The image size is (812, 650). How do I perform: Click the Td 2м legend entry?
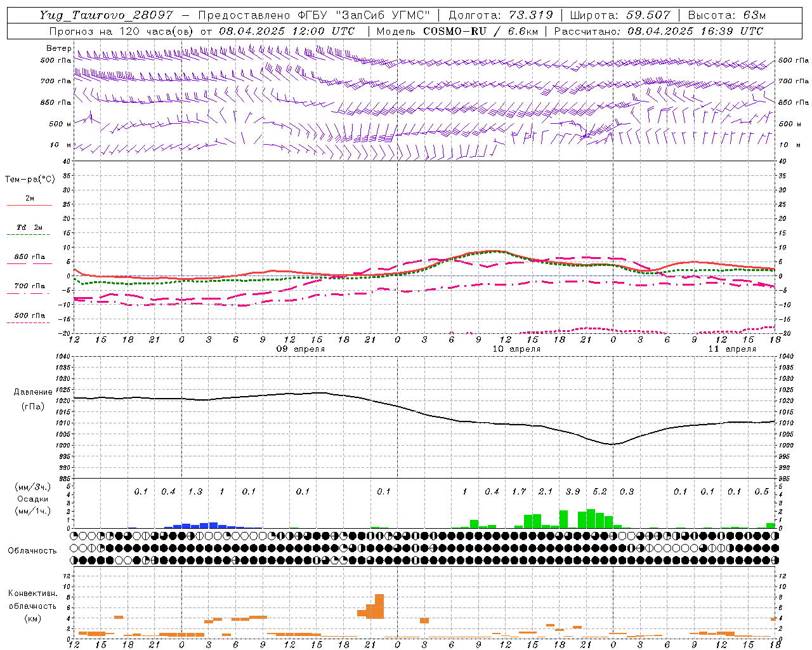pos(29,227)
